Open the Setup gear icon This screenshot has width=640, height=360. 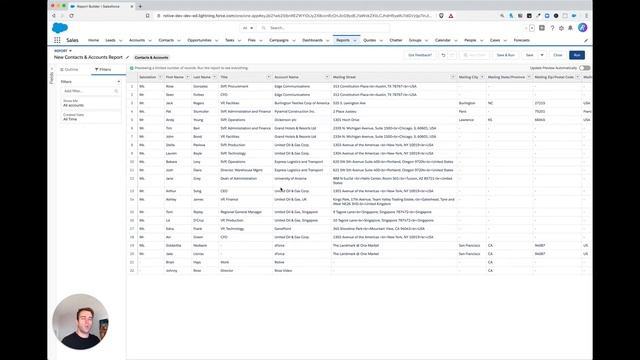point(561,28)
